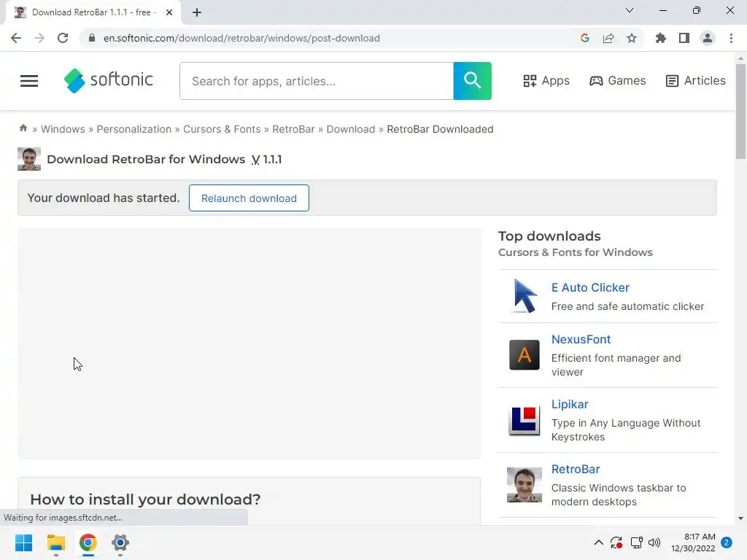747x560 pixels.
Task: Click the Softonic logo
Action: pyautogui.click(x=109, y=80)
